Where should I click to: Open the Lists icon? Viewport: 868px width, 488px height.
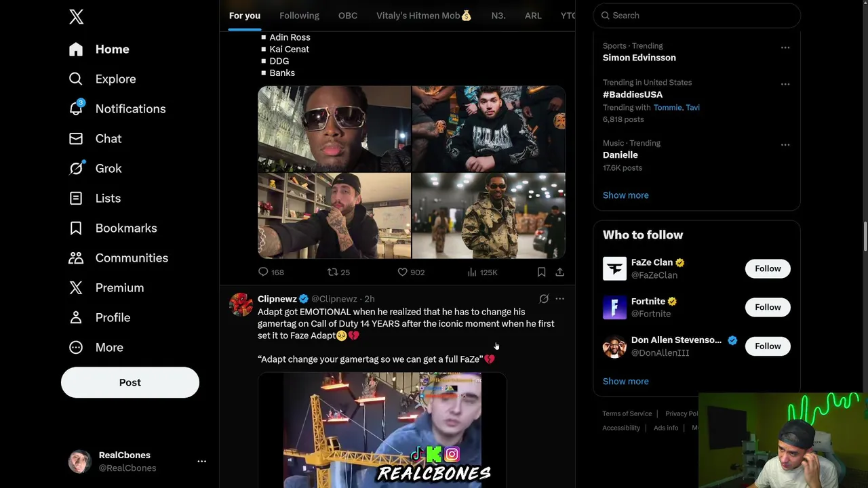tap(76, 198)
